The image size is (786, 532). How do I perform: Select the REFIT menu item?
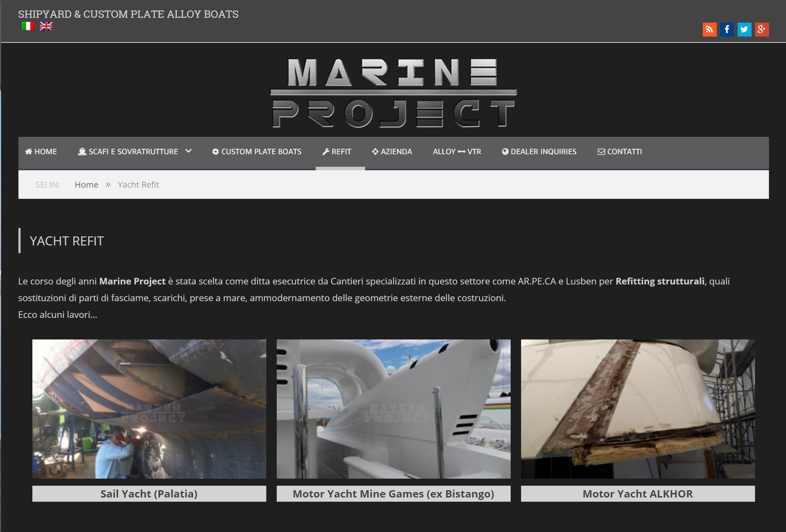pyautogui.click(x=337, y=152)
